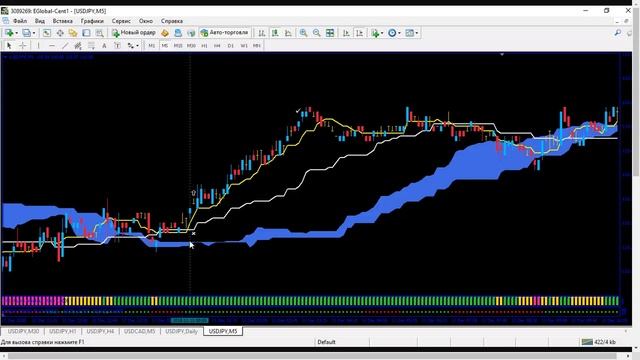Select the text A tool
This screenshot has width=640, height=360.
(x=104, y=46)
